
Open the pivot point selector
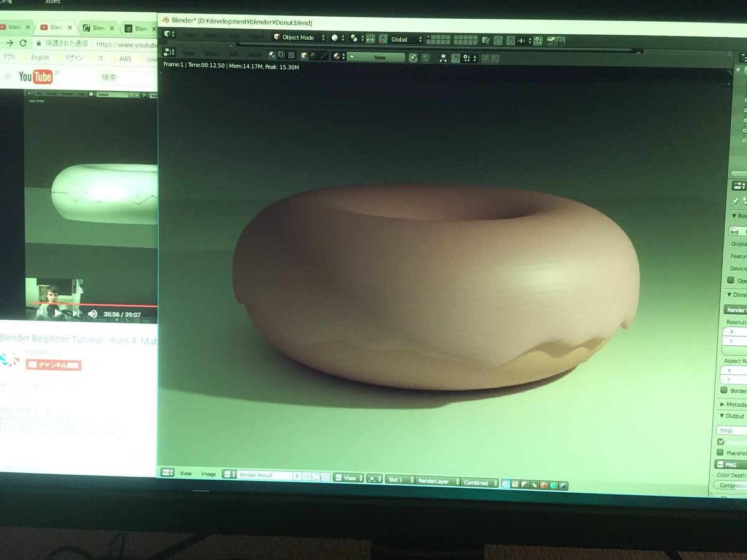pyautogui.click(x=357, y=38)
